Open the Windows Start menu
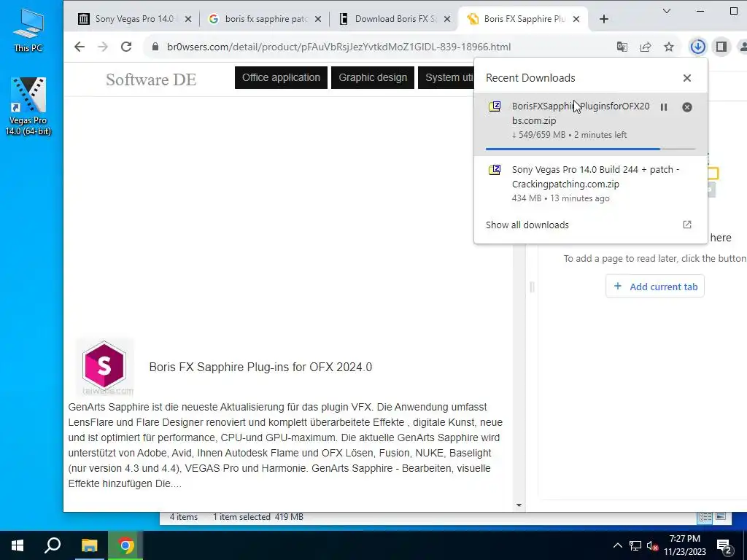 18,545
